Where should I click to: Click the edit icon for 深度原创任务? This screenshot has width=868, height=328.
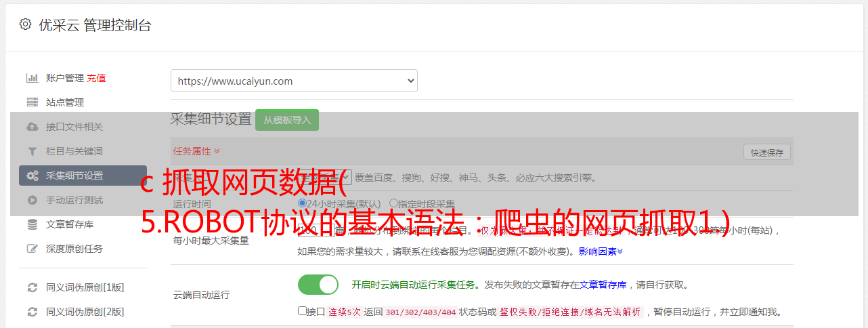click(x=32, y=249)
